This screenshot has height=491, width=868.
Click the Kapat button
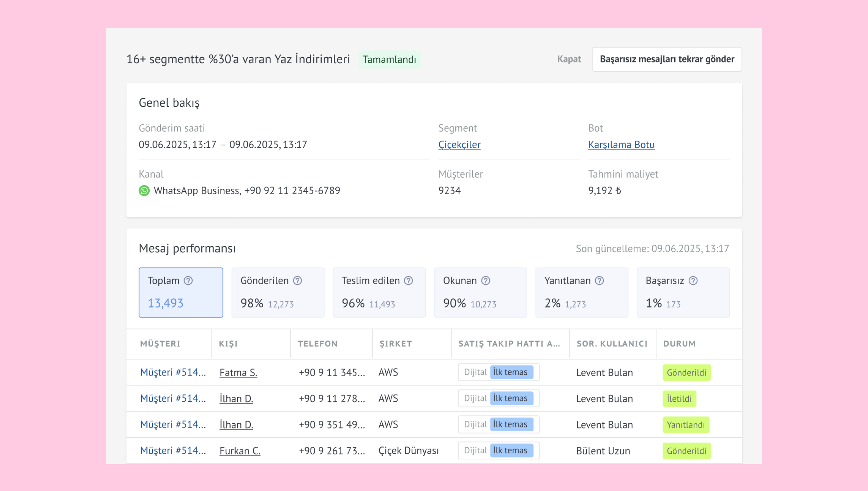point(569,59)
